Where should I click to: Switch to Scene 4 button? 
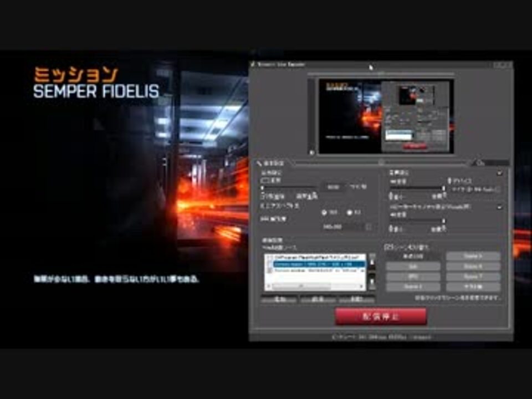pyautogui.click(x=413, y=287)
